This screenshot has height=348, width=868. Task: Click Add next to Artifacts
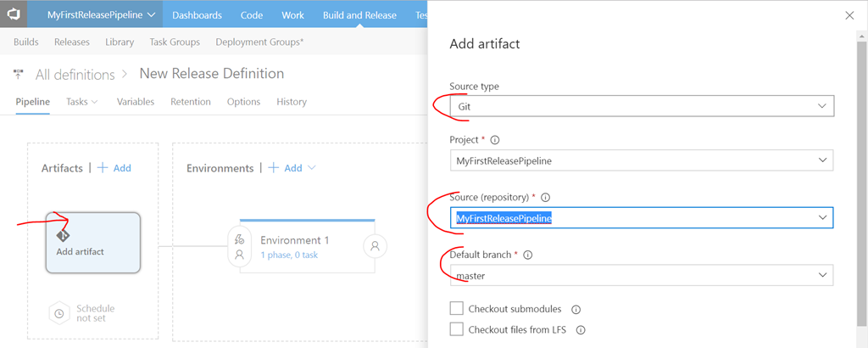click(114, 168)
